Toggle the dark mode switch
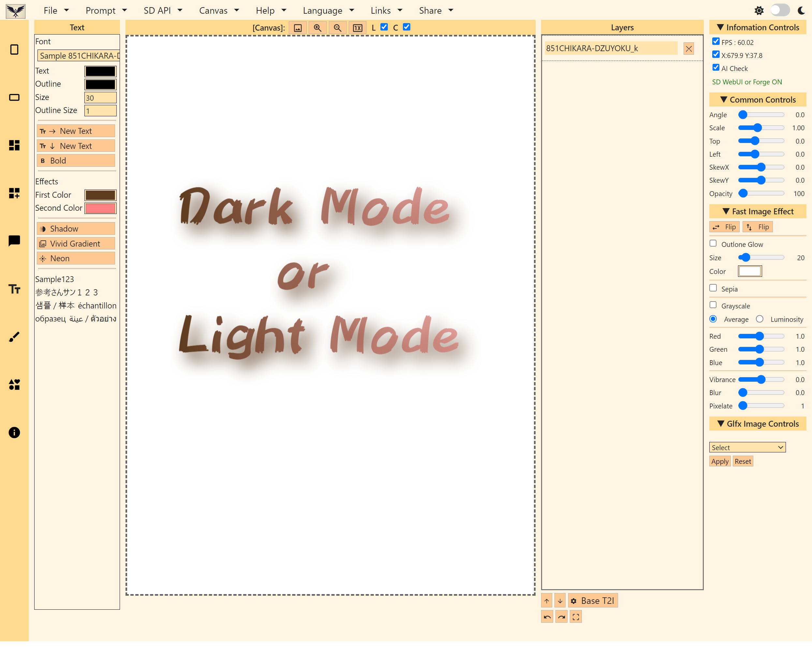812x654 pixels. 780,10
